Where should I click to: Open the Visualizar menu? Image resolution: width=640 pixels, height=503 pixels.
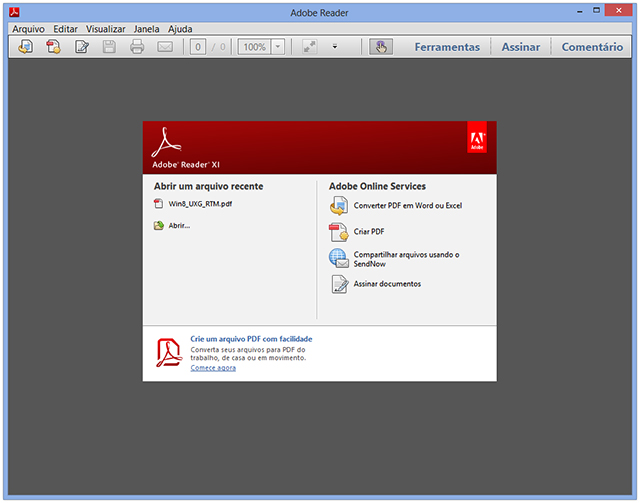coord(106,29)
